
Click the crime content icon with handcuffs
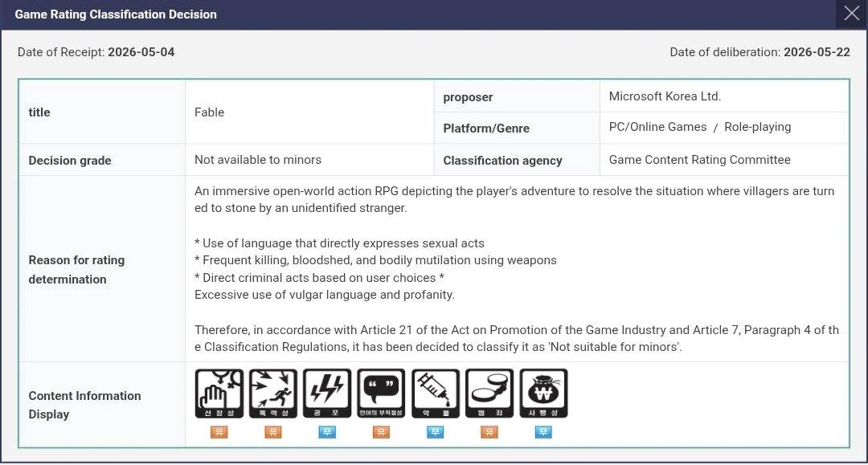coord(489,394)
